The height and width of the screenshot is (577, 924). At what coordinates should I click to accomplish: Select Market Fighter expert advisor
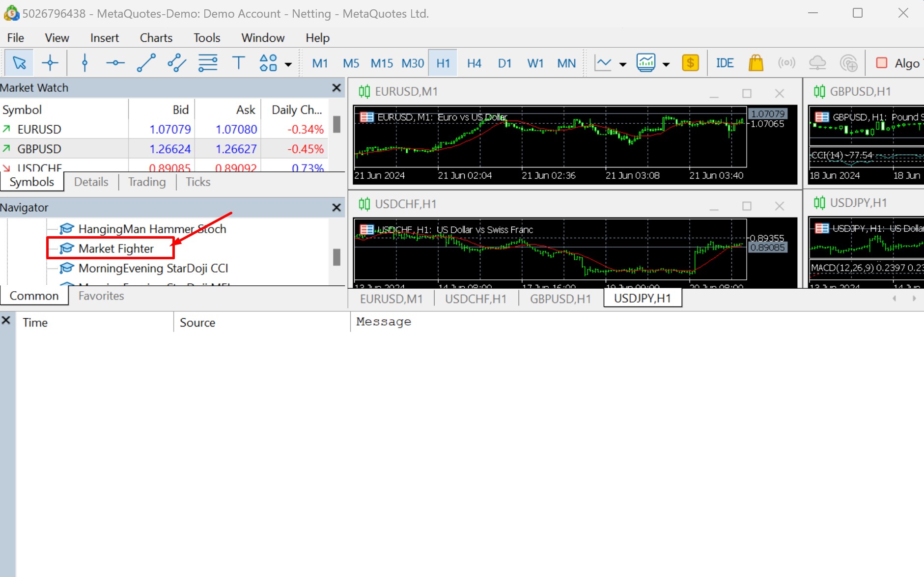(x=116, y=248)
